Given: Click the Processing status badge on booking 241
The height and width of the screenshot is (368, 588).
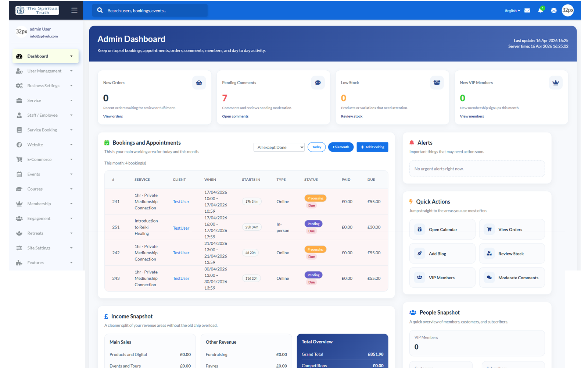Looking at the screenshot, I should pos(315,198).
